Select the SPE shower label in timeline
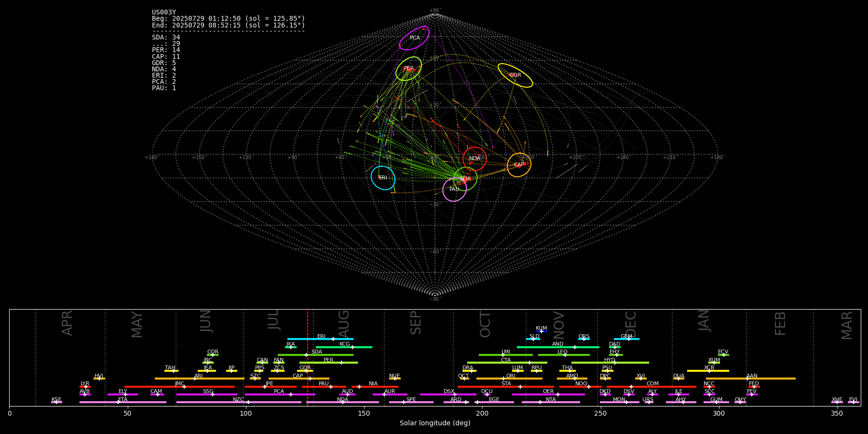This screenshot has width=868, height=434. (x=411, y=400)
